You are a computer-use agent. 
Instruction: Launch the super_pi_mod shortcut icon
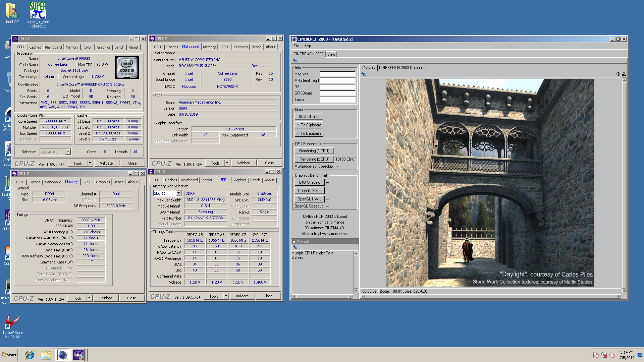38,15
